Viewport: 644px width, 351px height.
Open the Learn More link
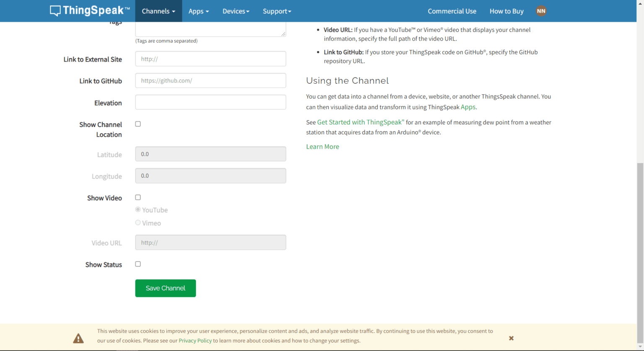[322, 147]
